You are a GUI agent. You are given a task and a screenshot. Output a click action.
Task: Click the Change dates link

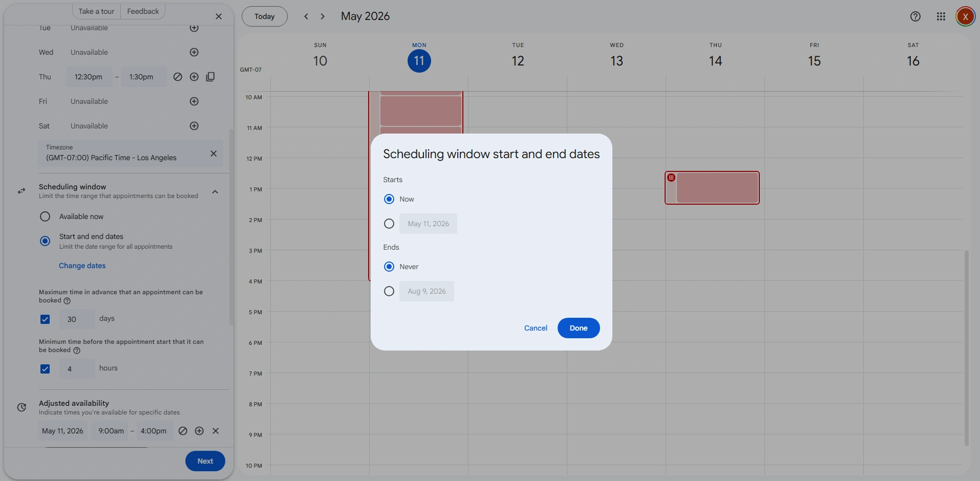click(x=82, y=266)
